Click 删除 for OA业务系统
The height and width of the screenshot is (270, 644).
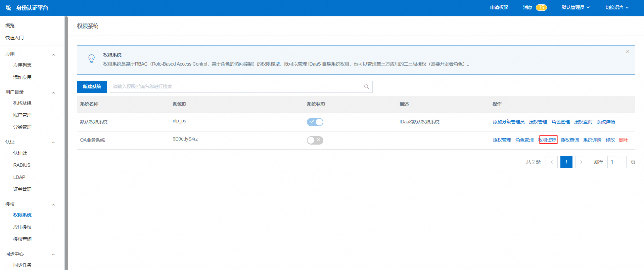tap(623, 140)
